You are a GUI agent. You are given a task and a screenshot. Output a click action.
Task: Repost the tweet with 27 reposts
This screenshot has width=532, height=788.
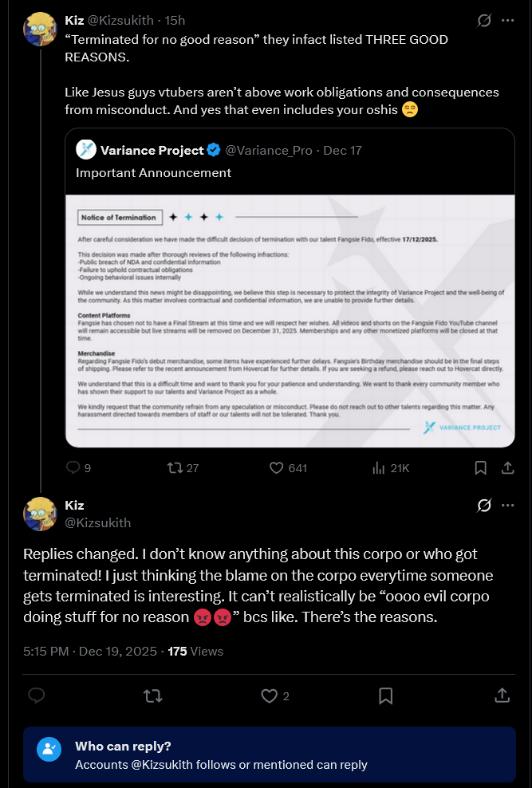tap(183, 468)
